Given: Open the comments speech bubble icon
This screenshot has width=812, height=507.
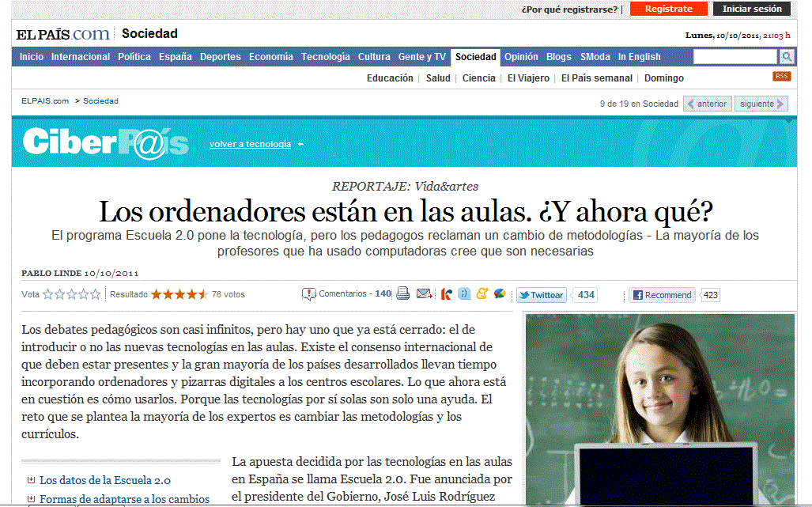Looking at the screenshot, I should point(308,294).
